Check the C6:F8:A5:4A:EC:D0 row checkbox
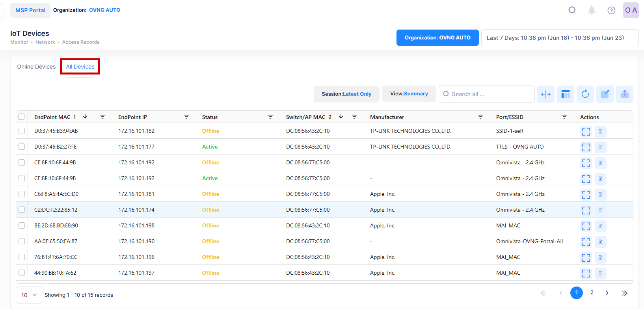Viewport: 644px width, 309px height. 22,194
